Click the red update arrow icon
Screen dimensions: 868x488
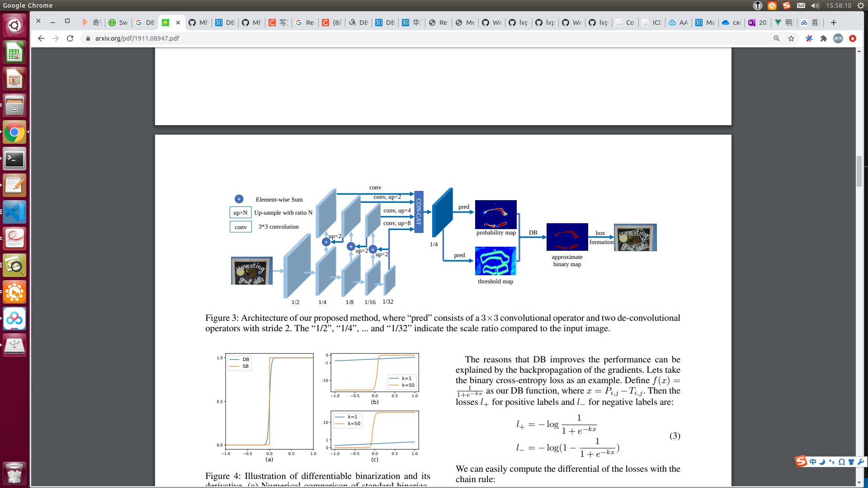point(853,38)
